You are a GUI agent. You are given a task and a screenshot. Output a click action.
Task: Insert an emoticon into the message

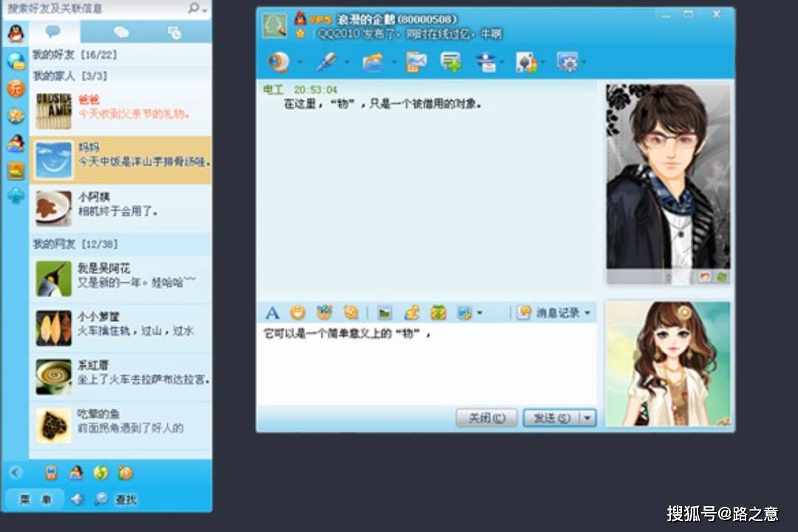[x=296, y=313]
